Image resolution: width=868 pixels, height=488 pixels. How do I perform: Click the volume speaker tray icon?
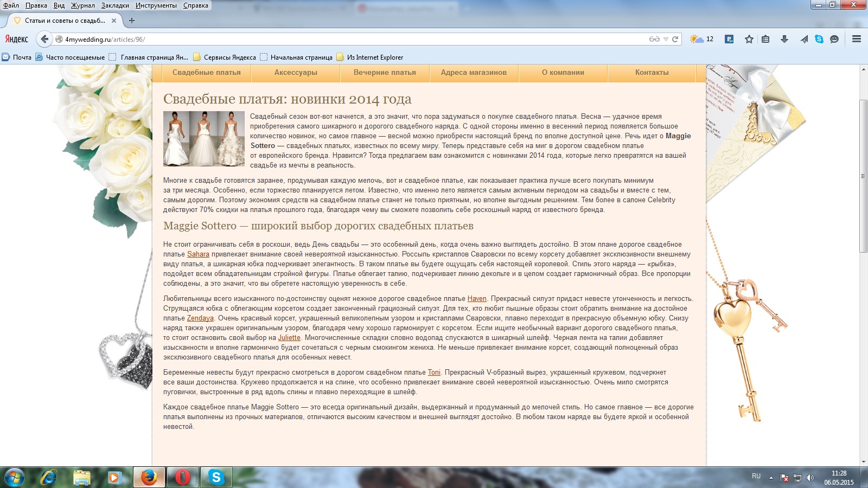tap(810, 478)
